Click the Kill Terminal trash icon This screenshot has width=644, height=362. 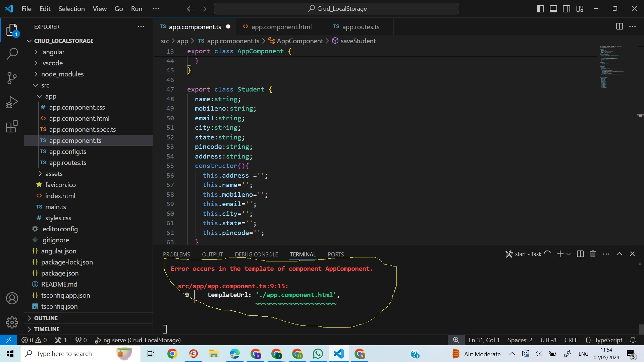point(593,254)
